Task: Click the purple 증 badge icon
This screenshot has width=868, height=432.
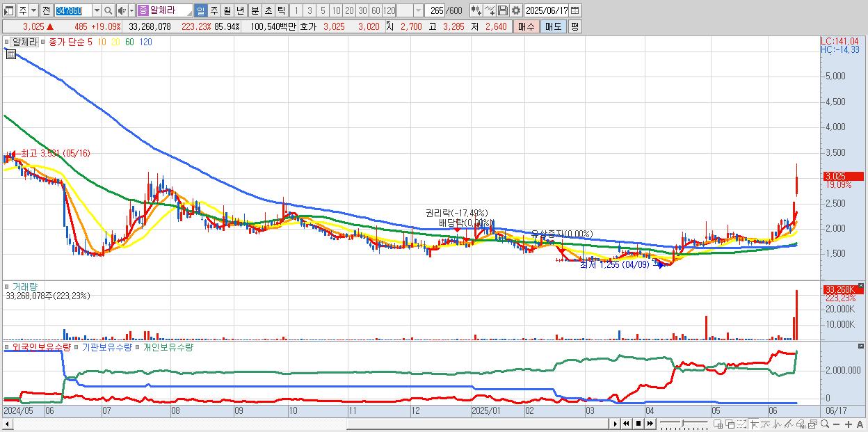Action: 143,10
